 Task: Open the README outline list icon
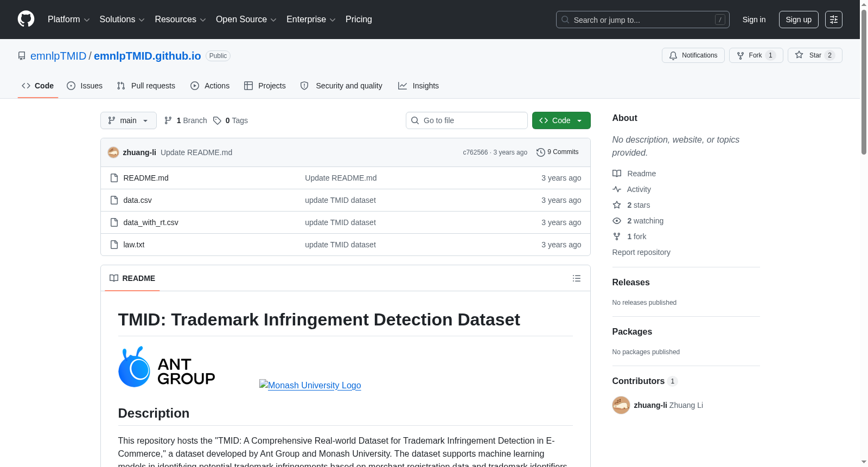point(577,278)
